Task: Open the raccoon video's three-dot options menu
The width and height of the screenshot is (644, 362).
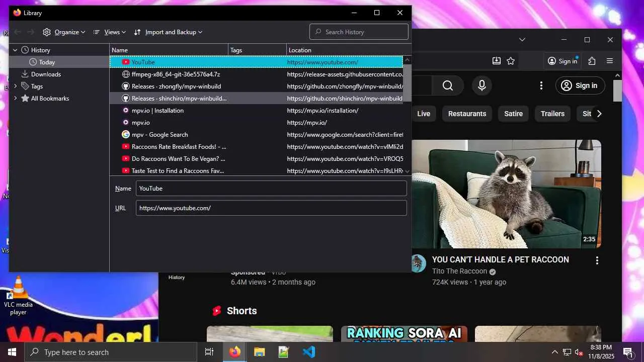Action: pyautogui.click(x=597, y=260)
